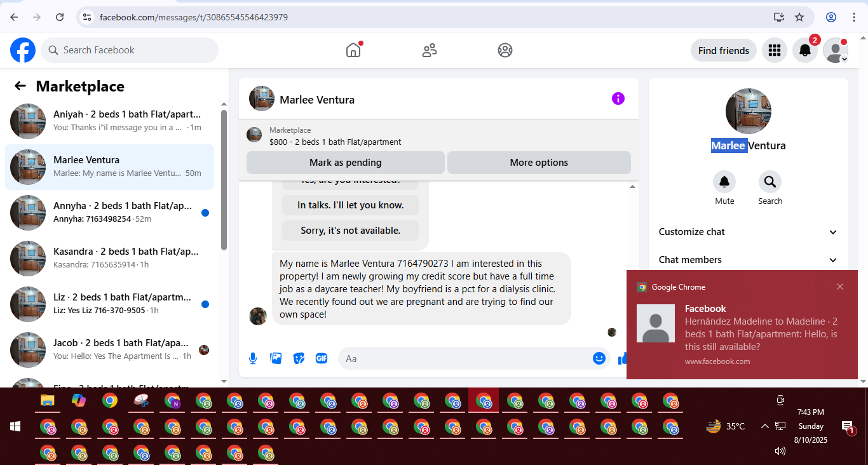Open Marlee Ventura conversation in list
The width and height of the screenshot is (868, 465).
tap(109, 167)
